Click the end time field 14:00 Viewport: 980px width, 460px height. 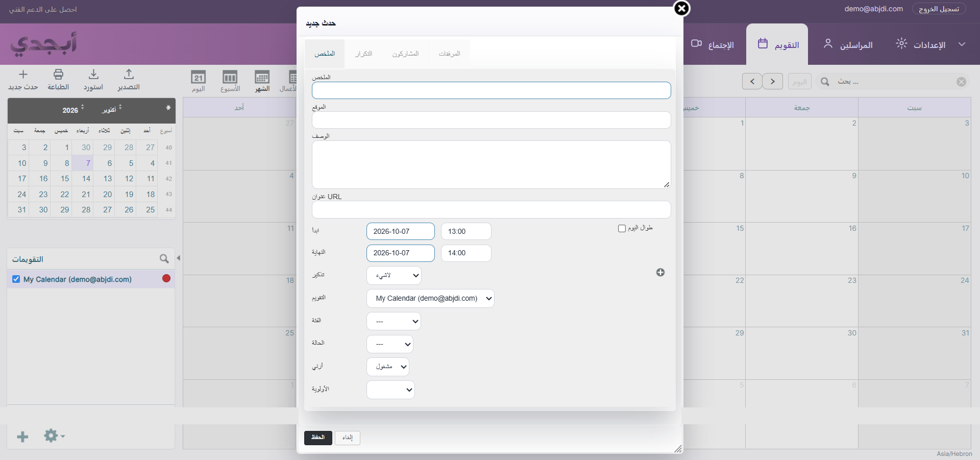(466, 253)
